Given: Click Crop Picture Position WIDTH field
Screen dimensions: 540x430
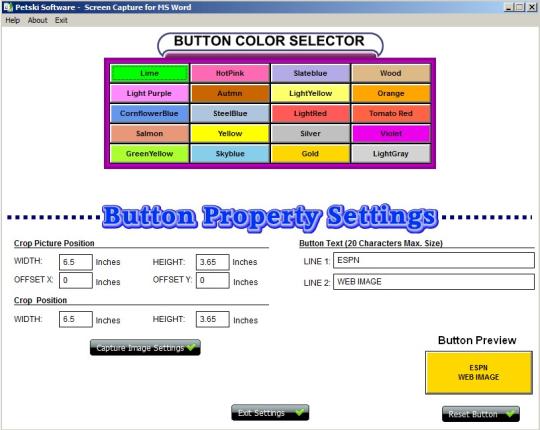Looking at the screenshot, I should click(x=76, y=262).
